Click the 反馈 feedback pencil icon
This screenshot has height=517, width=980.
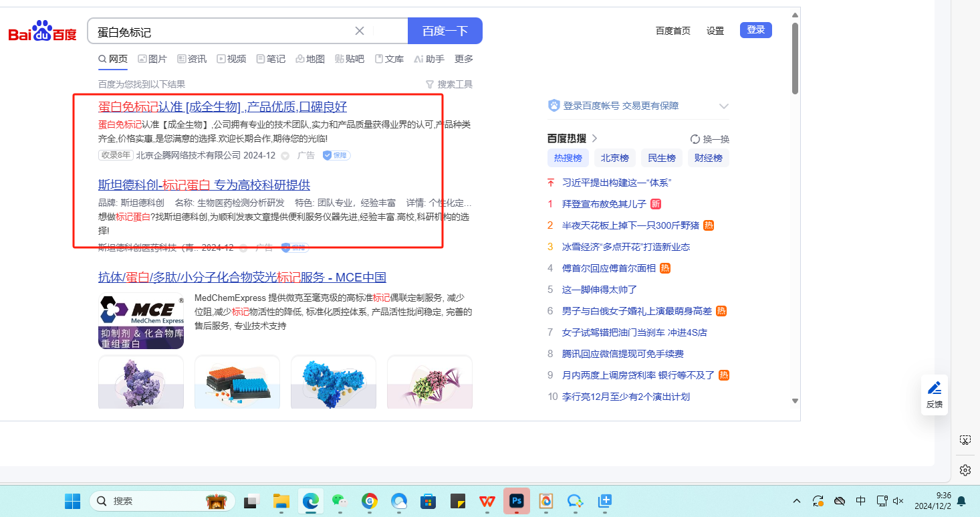(934, 389)
